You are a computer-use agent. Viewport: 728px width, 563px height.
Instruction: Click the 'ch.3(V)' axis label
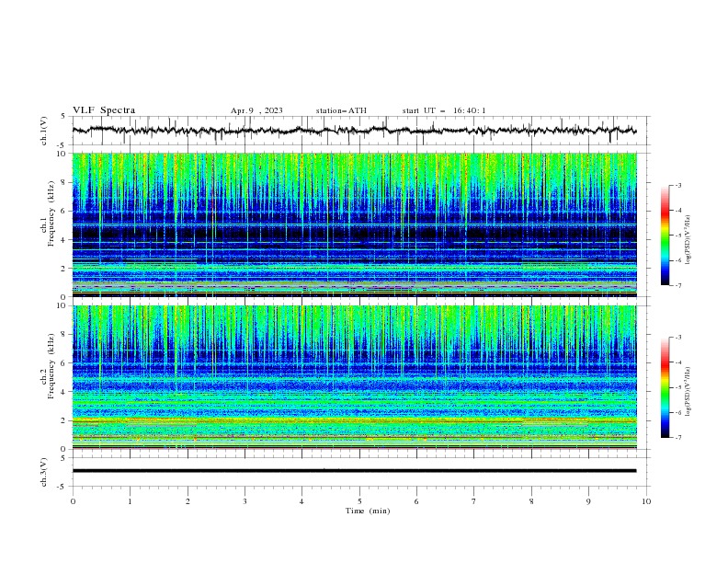click(44, 472)
